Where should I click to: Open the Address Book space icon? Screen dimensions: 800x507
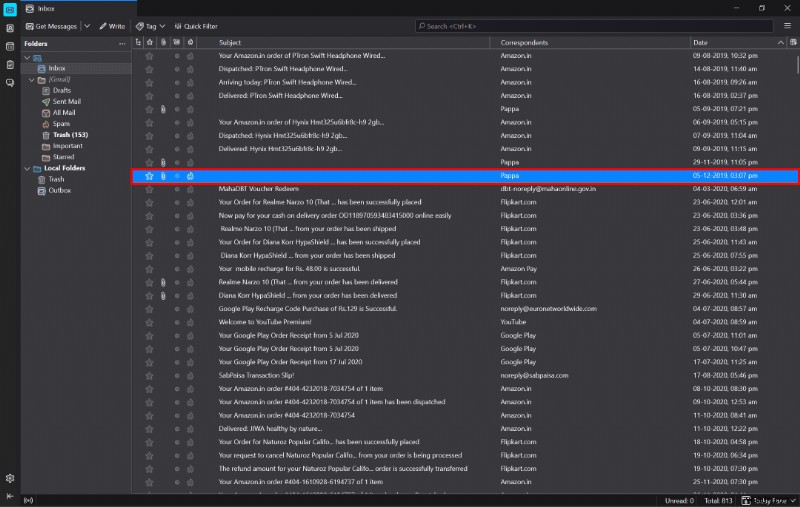[10, 29]
